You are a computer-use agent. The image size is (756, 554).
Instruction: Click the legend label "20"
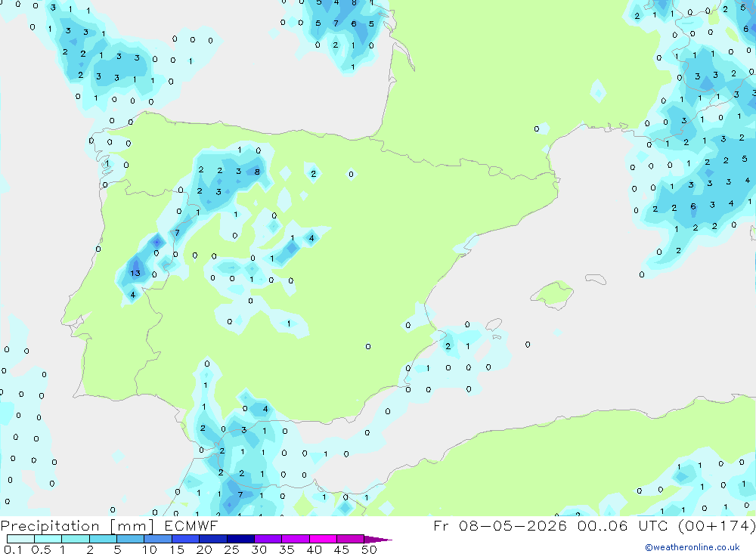coord(204,549)
